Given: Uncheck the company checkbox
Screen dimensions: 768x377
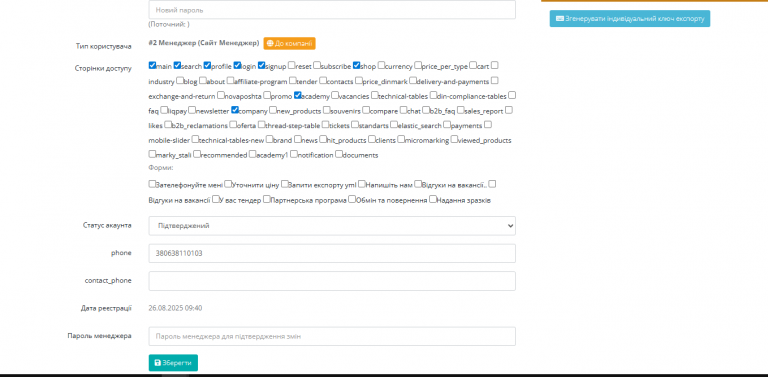Looking at the screenshot, I should pos(235,110).
